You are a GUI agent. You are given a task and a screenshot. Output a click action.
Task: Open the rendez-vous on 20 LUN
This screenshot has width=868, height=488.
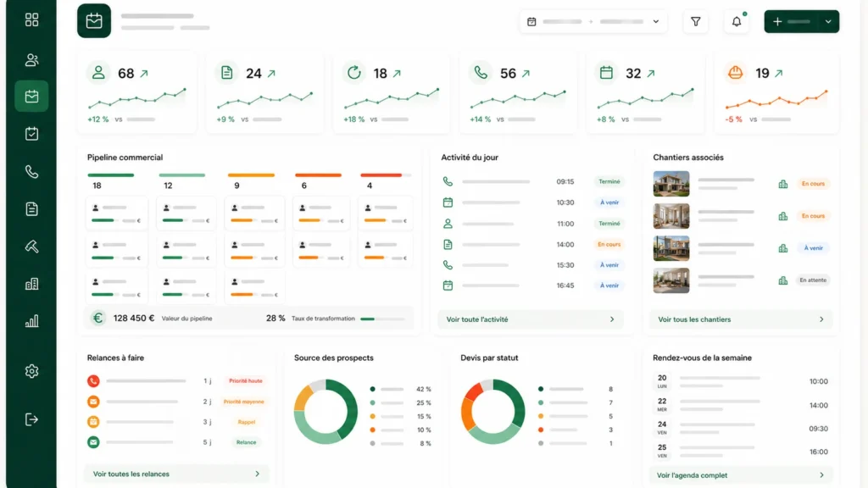pos(741,381)
